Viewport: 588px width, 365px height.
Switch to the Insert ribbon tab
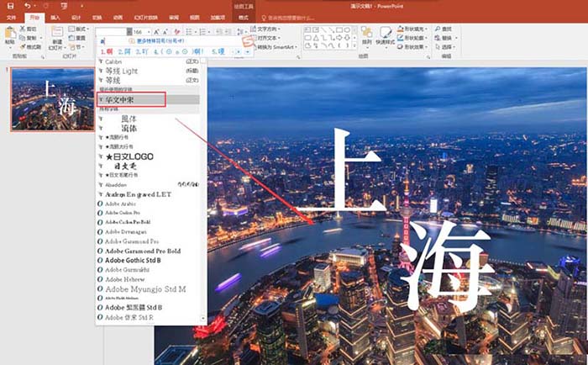55,18
